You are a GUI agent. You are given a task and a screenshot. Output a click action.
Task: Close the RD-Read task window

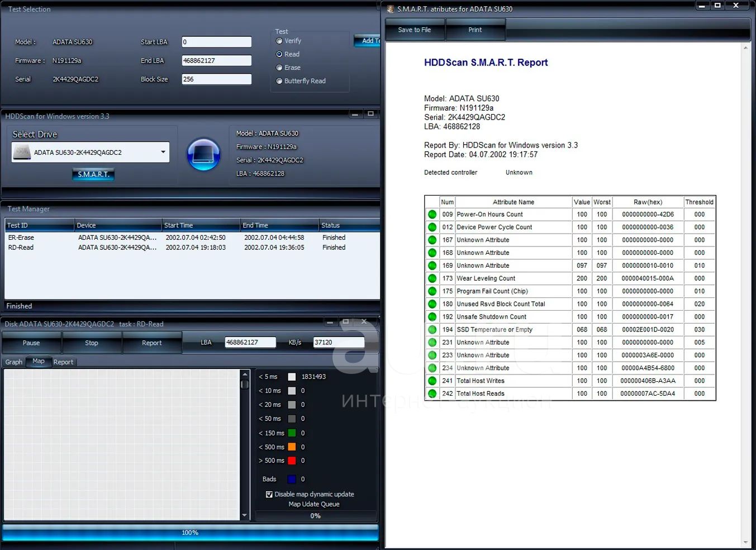pyautogui.click(x=364, y=322)
